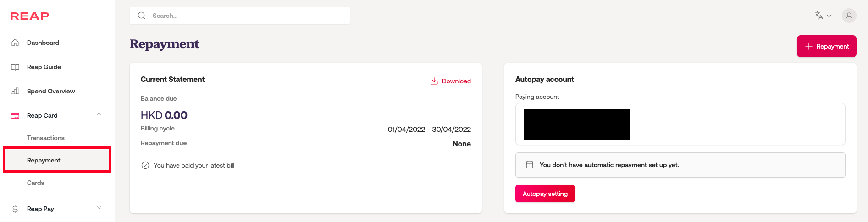
Task: Click the Reap Guide book icon
Action: [x=15, y=67]
